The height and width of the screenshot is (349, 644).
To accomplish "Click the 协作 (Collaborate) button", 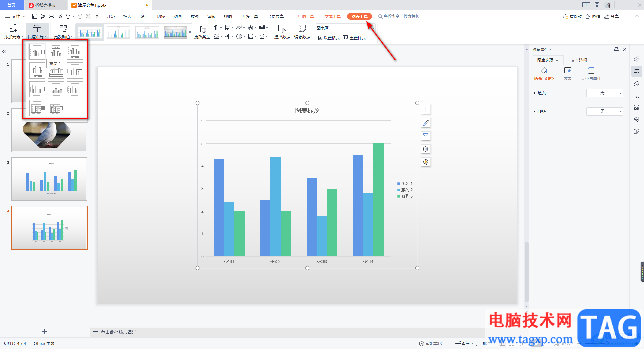I will tap(593, 16).
